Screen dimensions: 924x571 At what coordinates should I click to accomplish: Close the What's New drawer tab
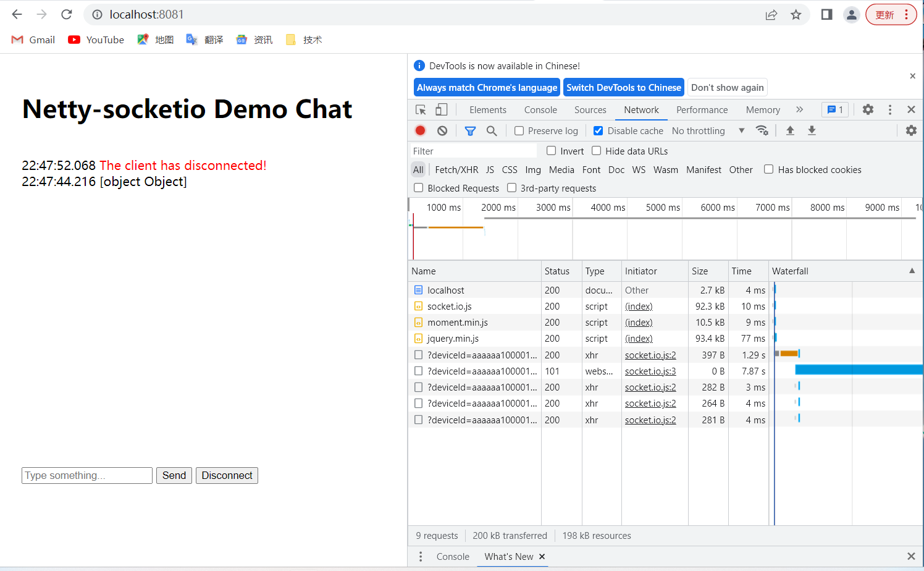click(542, 556)
